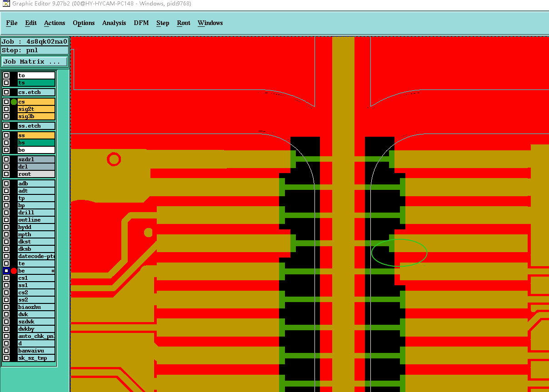
Task: Select the biaozhu layer name
Action: 36,307
